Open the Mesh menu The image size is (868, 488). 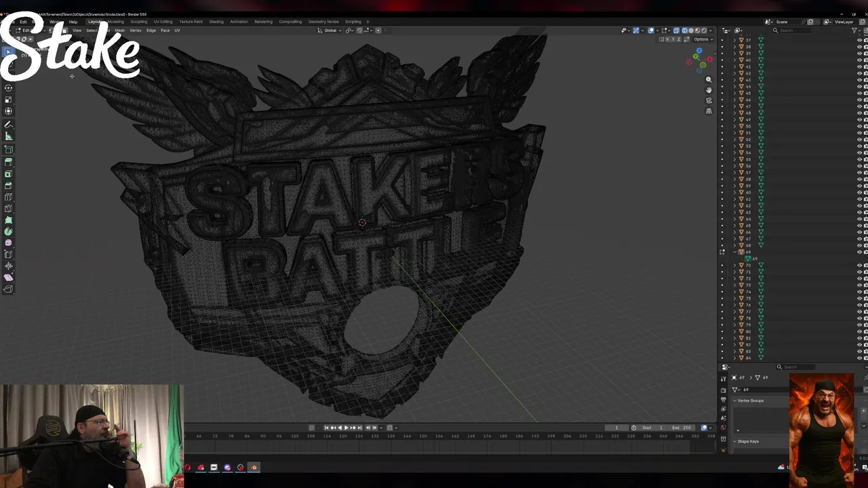click(120, 30)
